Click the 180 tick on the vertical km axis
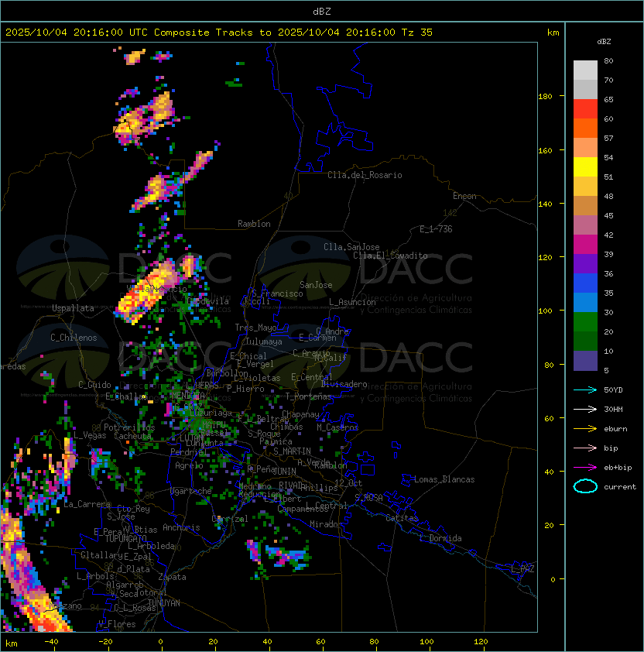This screenshot has height=652, width=644. click(545, 97)
